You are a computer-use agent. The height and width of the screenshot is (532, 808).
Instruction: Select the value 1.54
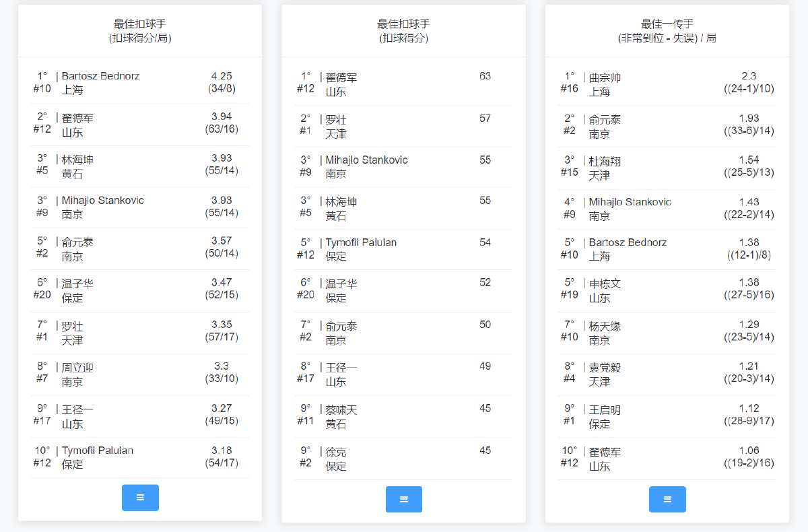point(749,160)
